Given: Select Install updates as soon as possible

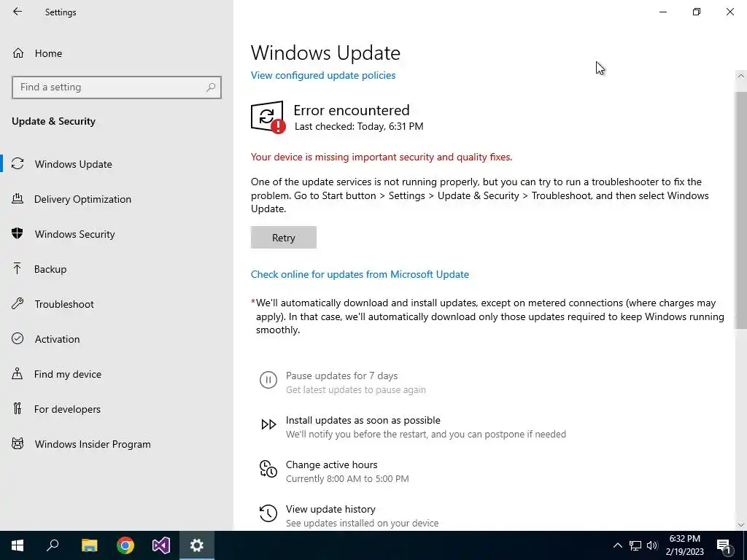Looking at the screenshot, I should tap(363, 420).
